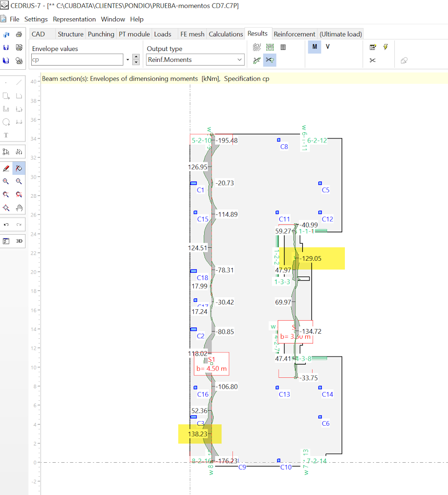Go to the FE mesh tab
The width and height of the screenshot is (448, 495).
click(192, 34)
